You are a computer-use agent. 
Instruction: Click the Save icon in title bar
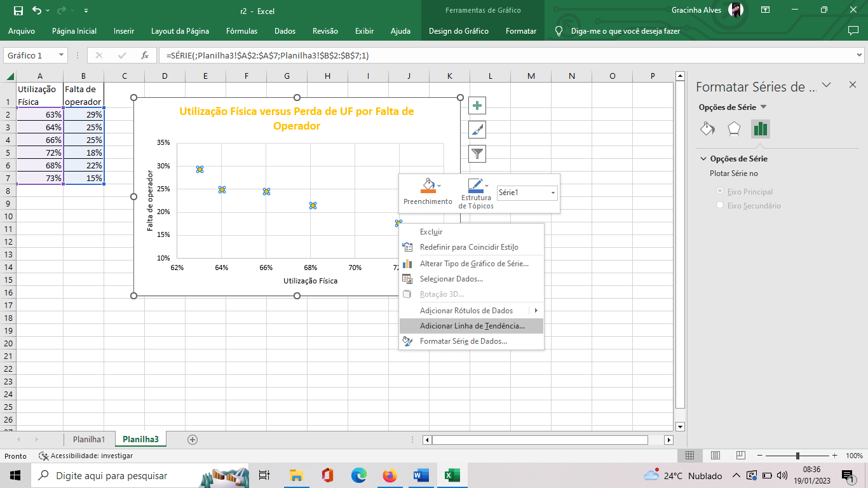coord(18,10)
